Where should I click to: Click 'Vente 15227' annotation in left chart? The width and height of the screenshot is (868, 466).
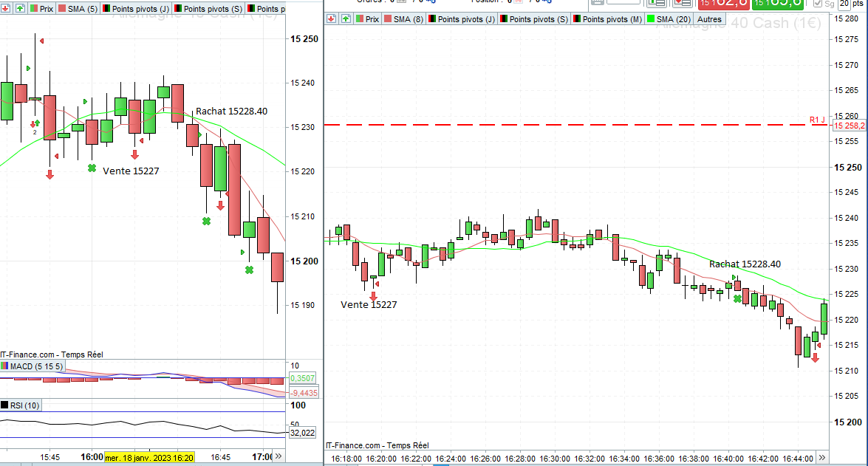131,171
